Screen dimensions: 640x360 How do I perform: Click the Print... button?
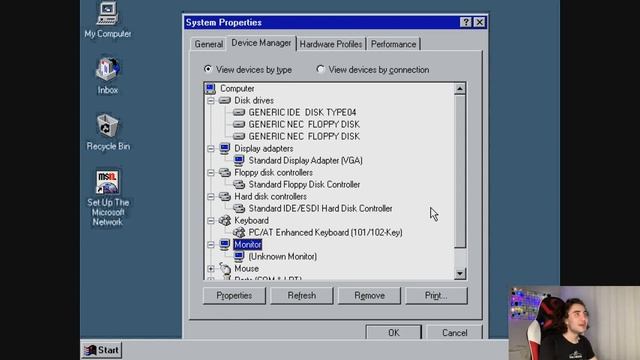436,296
